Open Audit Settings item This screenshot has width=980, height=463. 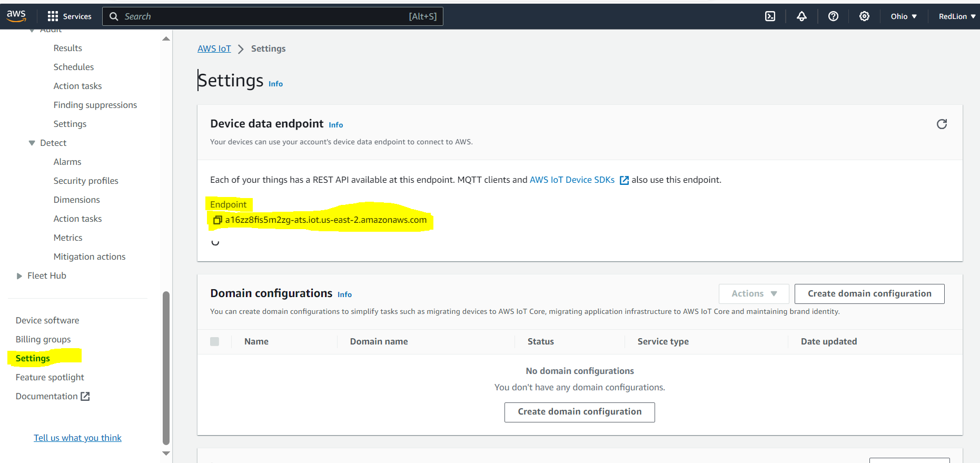tap(70, 124)
